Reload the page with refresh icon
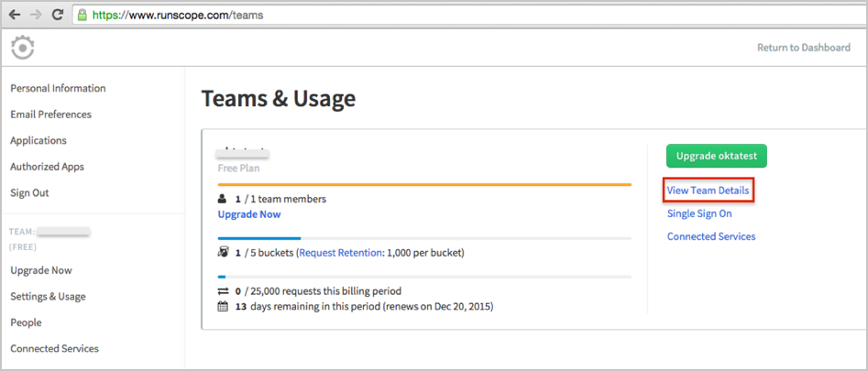 pyautogui.click(x=58, y=16)
